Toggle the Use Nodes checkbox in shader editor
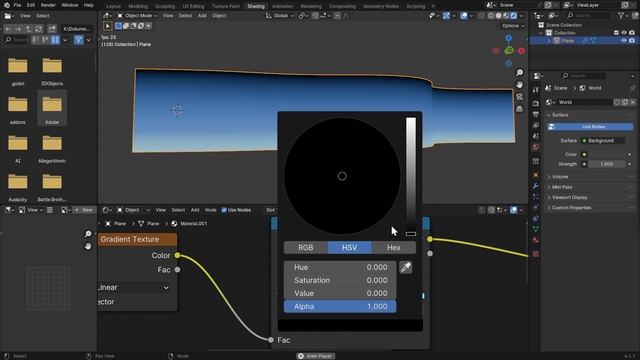640x360 pixels. 224,210
